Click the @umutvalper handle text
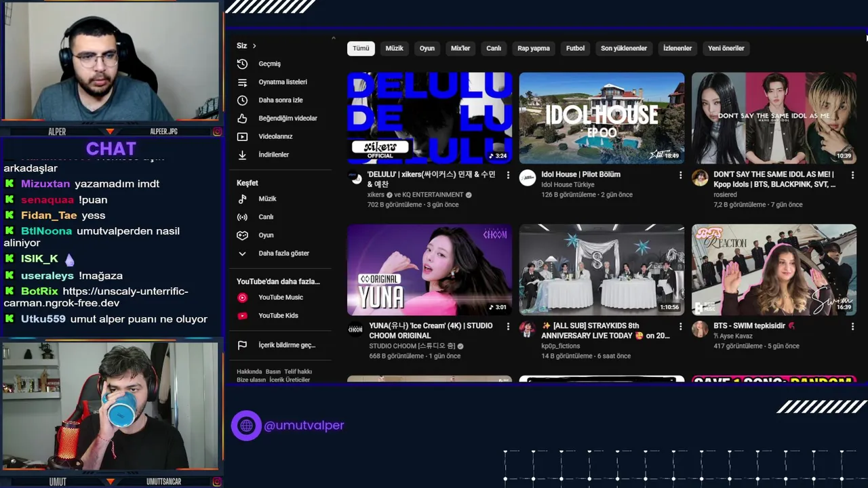The image size is (868, 488). click(x=304, y=426)
